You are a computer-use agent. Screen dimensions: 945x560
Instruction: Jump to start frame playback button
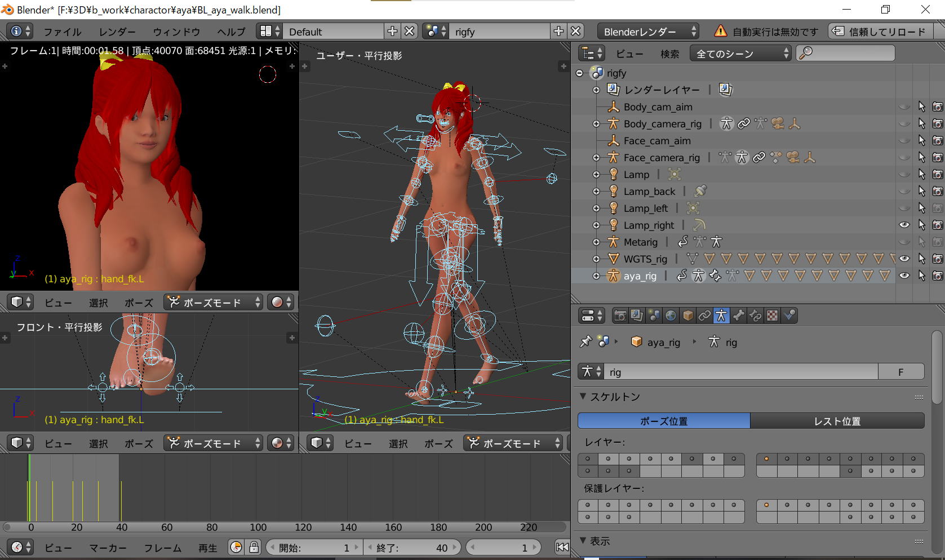click(x=562, y=548)
